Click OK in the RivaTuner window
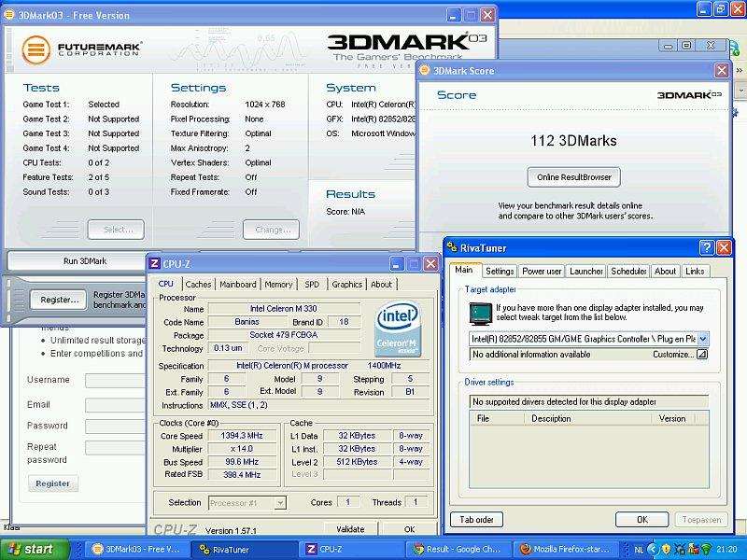The height and width of the screenshot is (560, 747). click(642, 520)
